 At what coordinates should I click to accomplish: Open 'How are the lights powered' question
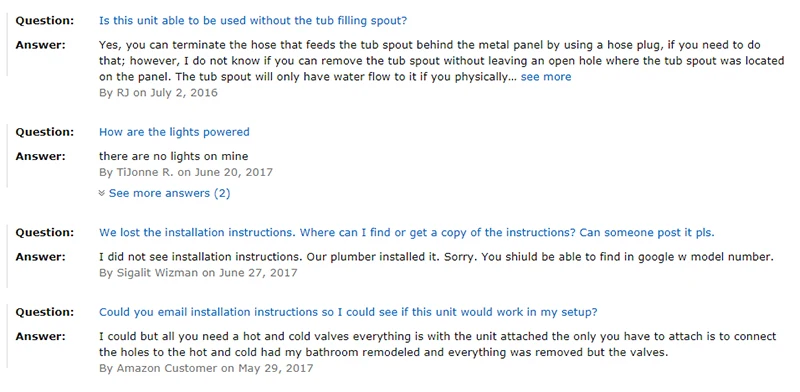click(174, 132)
